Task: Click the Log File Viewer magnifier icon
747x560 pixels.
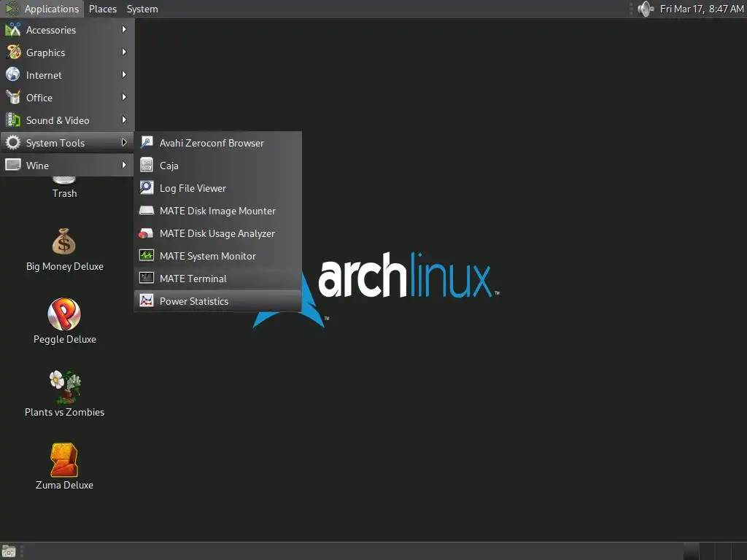Action: (146, 187)
